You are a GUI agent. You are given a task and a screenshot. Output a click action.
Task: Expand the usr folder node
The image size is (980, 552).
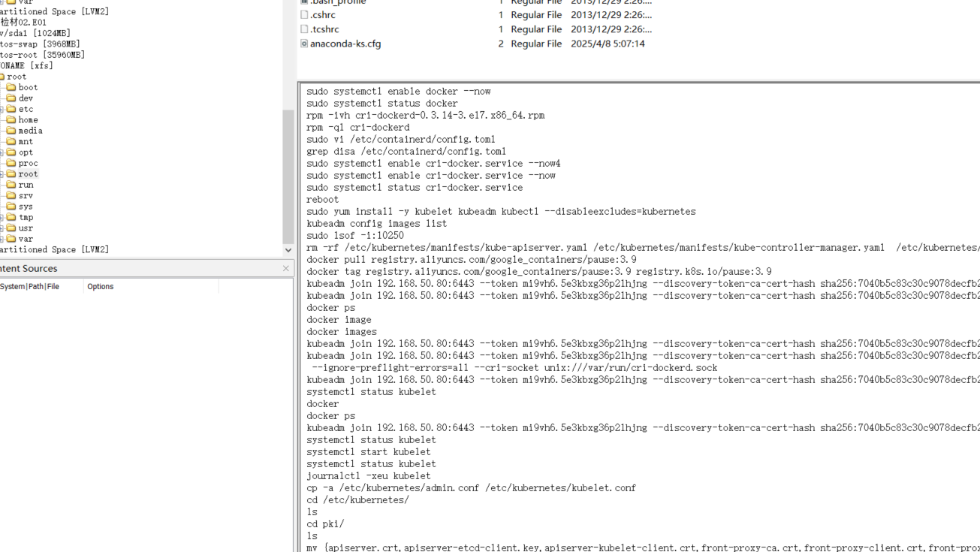[2, 228]
